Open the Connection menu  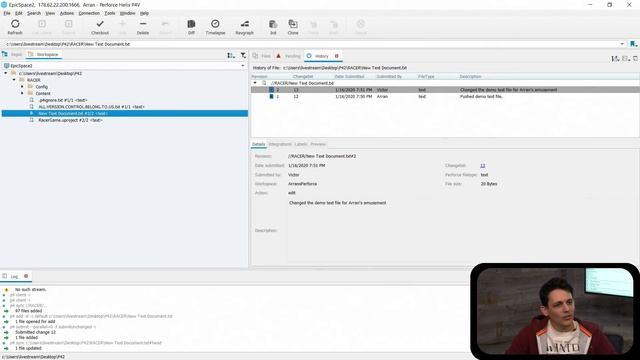[x=89, y=13]
